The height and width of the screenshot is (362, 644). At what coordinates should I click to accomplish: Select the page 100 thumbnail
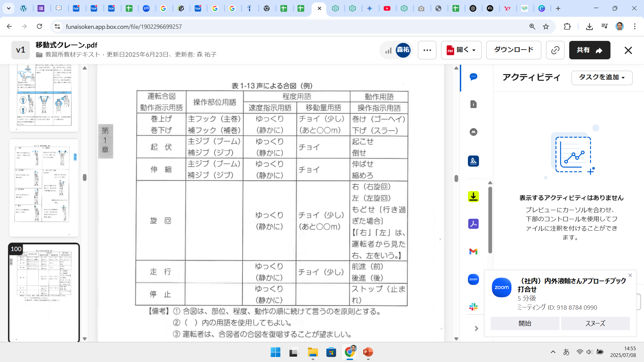click(44, 292)
